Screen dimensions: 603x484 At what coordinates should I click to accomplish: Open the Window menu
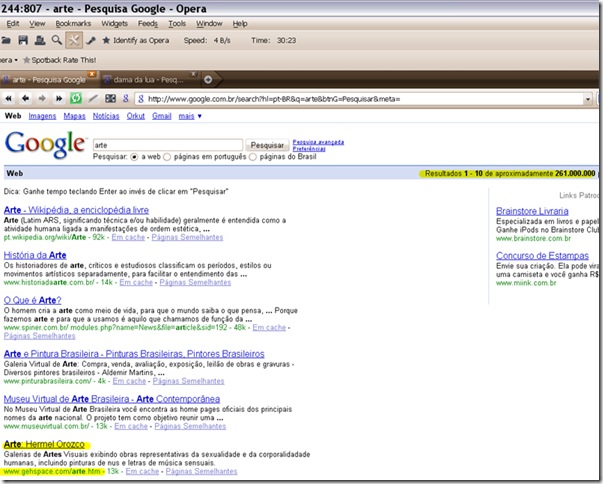click(209, 23)
